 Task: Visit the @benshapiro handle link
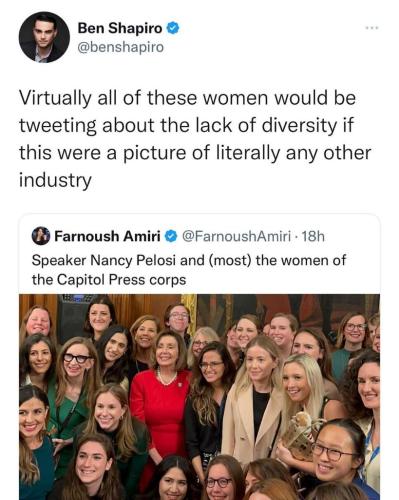tap(121, 47)
